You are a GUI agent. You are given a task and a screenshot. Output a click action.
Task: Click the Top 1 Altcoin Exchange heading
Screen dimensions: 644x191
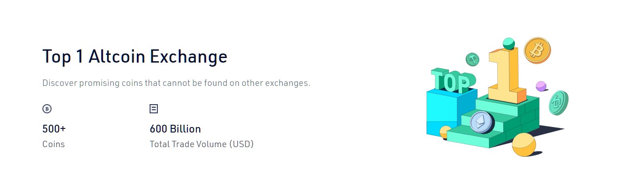pos(135,57)
